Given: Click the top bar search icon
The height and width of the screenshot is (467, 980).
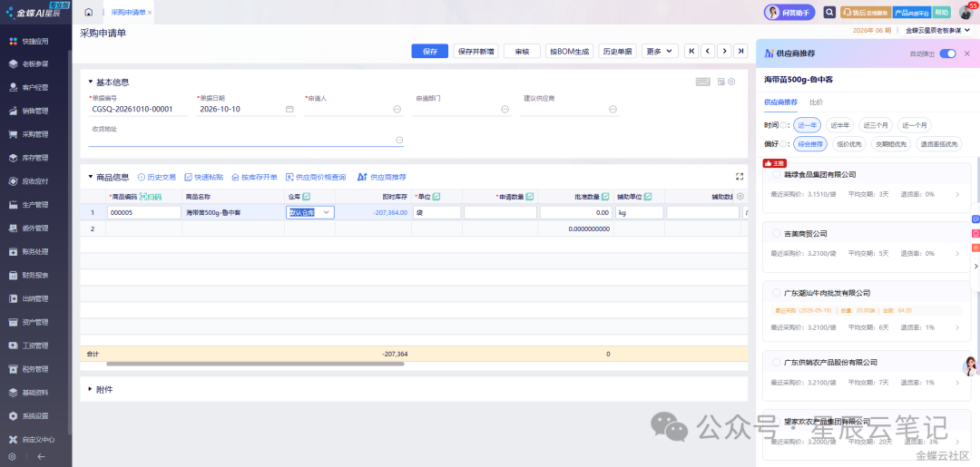Looking at the screenshot, I should click(x=829, y=12).
